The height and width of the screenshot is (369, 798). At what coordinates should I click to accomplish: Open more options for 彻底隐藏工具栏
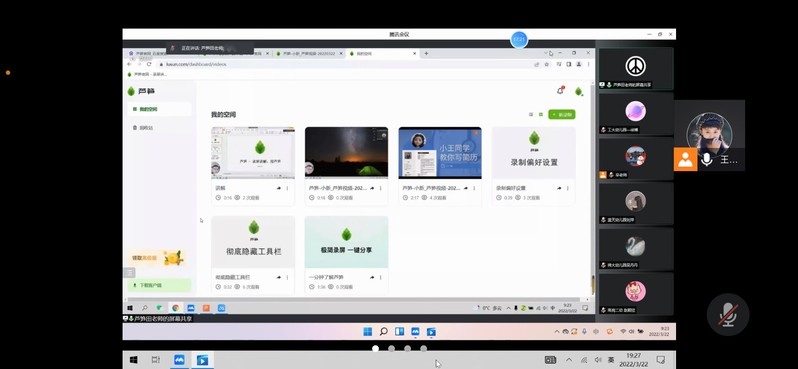click(287, 277)
